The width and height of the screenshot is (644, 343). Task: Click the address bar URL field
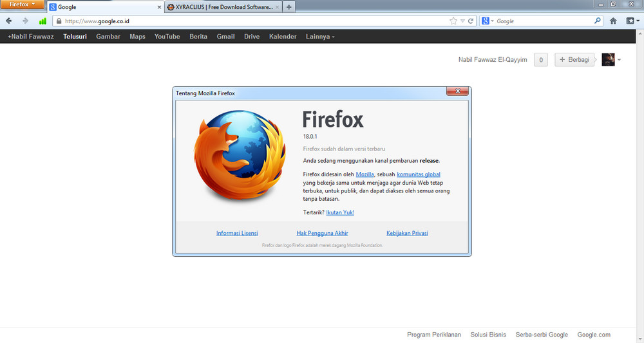[x=254, y=21]
